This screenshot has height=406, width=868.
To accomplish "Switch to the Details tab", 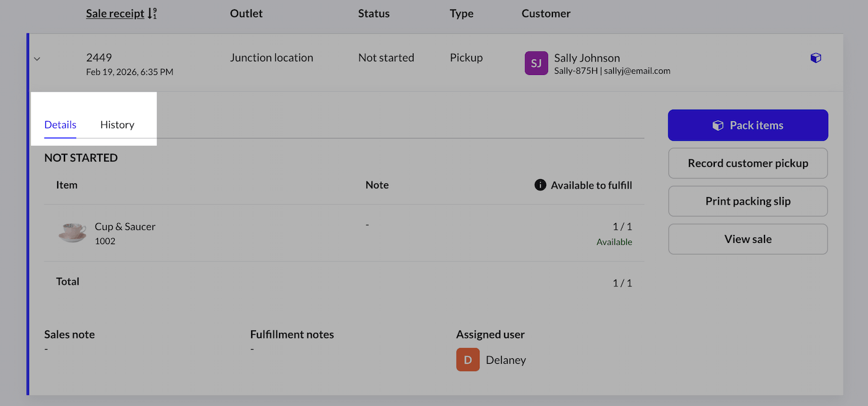I will coord(60,125).
